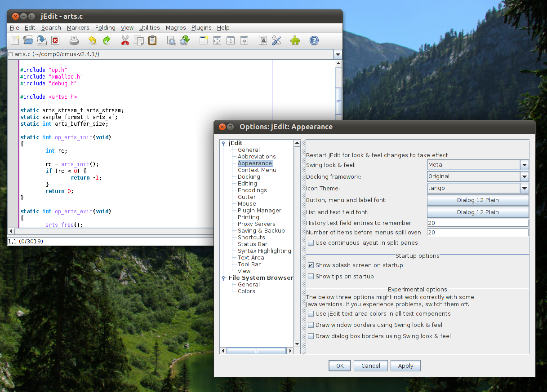Screen dimensions: 547x392
Task: Click the Find magnifier icon
Action: pos(171,40)
